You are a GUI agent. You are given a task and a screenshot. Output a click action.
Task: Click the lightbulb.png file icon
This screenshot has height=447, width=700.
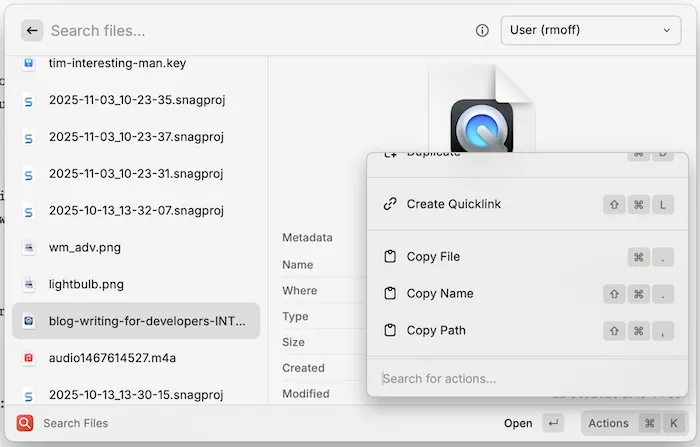(29, 284)
